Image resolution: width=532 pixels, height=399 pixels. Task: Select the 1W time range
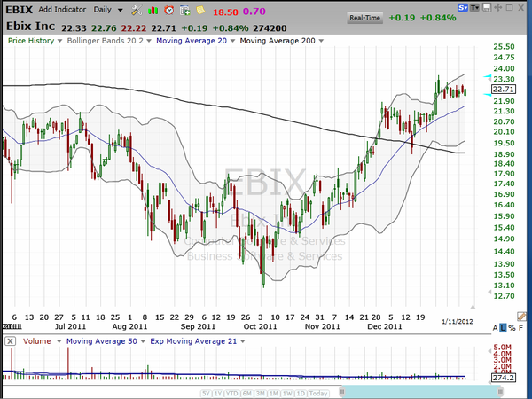click(x=287, y=394)
